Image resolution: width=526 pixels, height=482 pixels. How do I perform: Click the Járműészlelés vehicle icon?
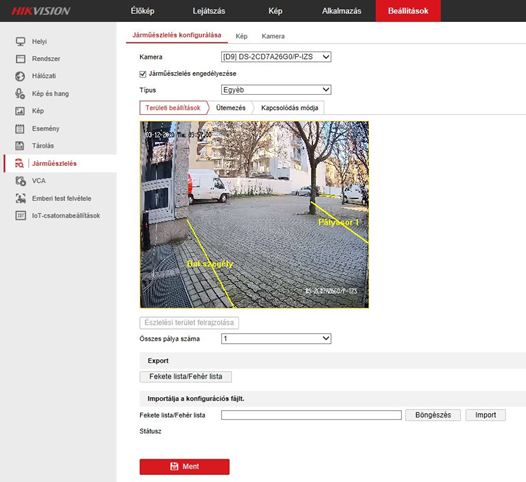click(19, 163)
